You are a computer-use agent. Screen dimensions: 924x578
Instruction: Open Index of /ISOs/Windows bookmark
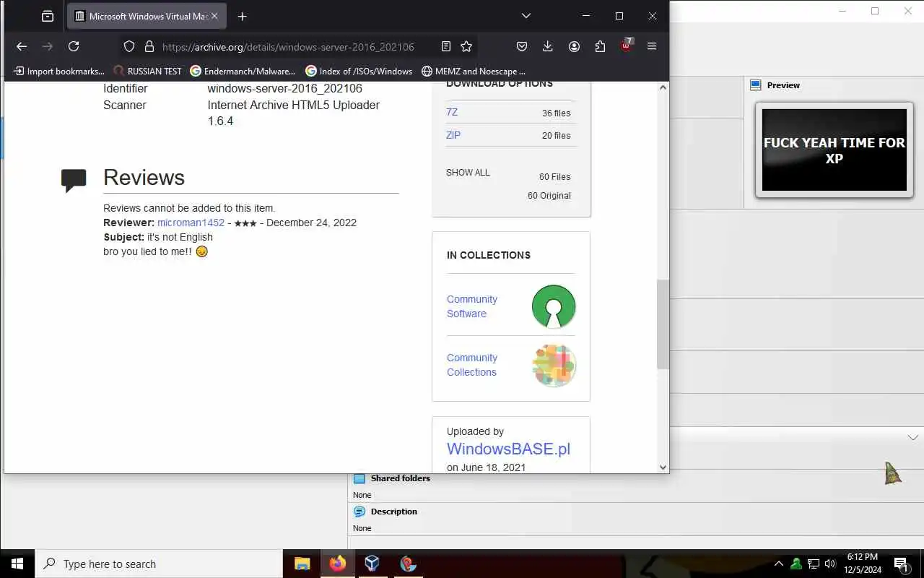[359, 71]
